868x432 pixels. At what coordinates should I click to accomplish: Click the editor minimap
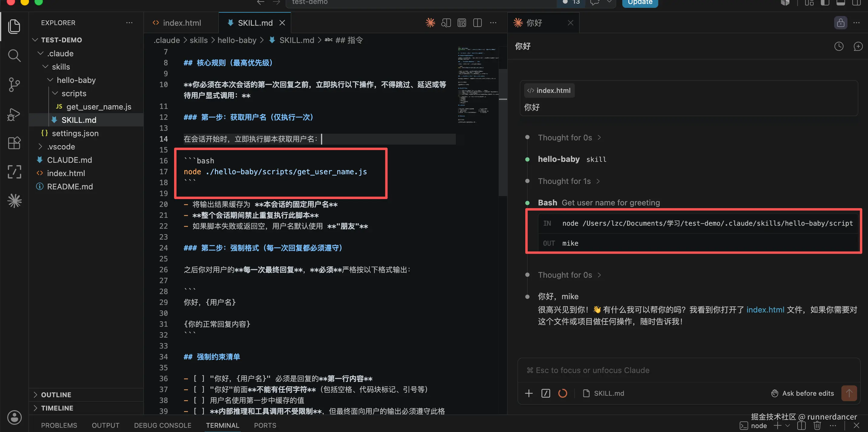coord(478,84)
